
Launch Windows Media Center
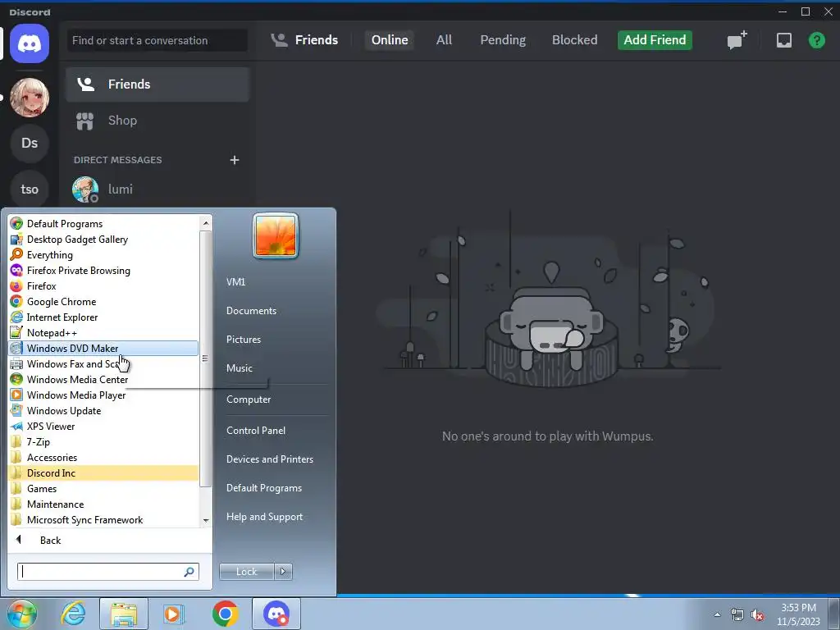coord(103,379)
